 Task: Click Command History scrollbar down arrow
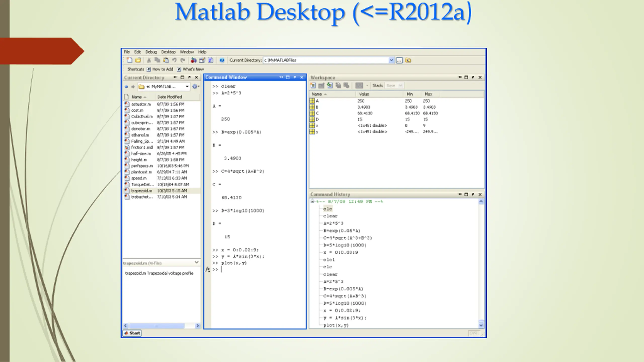tap(481, 325)
